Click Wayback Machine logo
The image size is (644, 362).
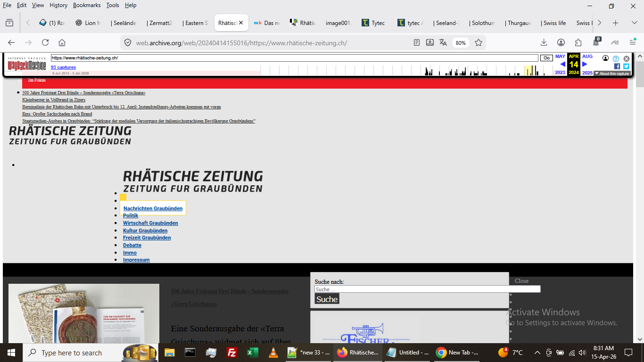(x=27, y=64)
